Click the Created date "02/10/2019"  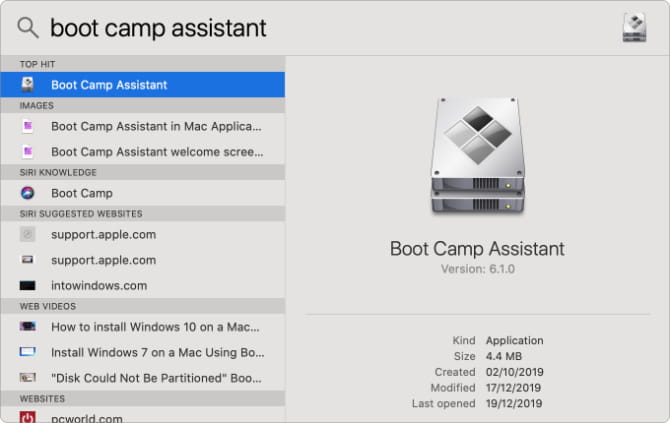(x=514, y=372)
